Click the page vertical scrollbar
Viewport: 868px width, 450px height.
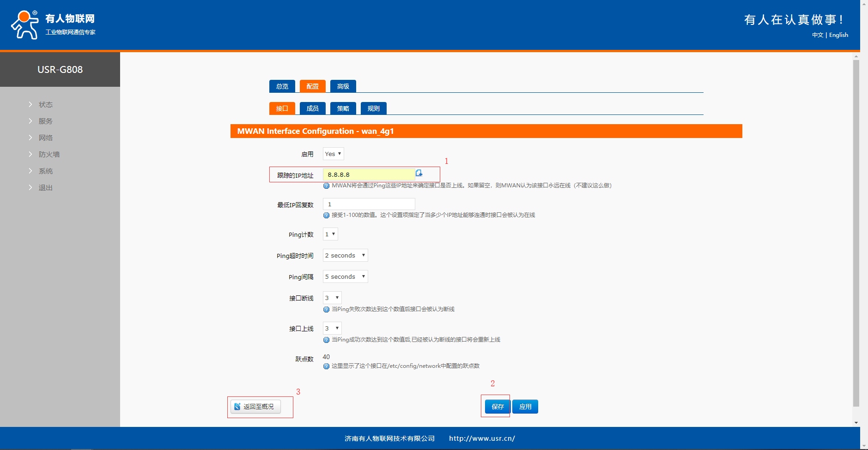click(856, 231)
